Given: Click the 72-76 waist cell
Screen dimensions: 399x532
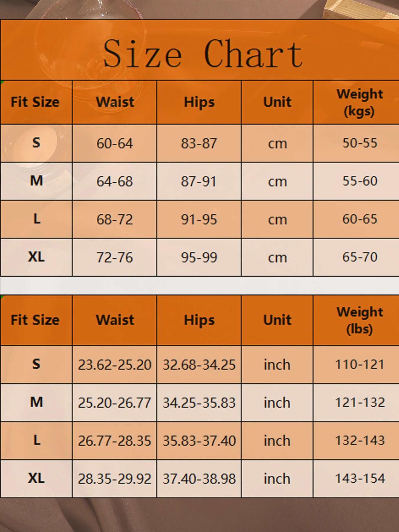Looking at the screenshot, I should tap(115, 257).
